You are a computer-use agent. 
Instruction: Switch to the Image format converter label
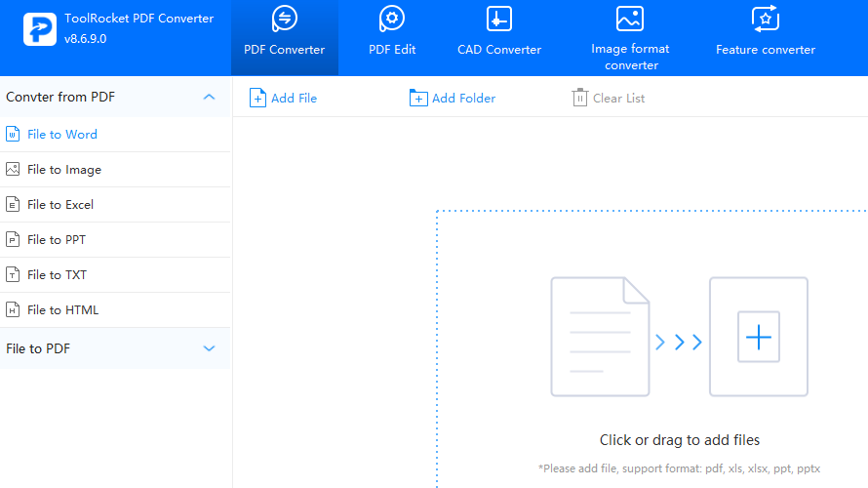(x=630, y=57)
